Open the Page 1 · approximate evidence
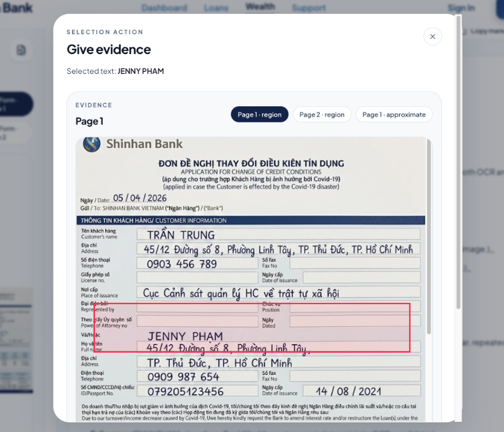This screenshot has height=432, width=504. 393,114
